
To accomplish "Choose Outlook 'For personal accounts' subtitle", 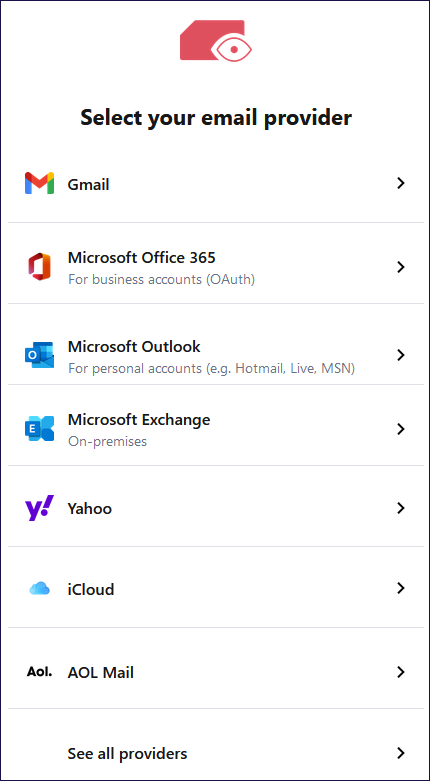I will tap(211, 369).
